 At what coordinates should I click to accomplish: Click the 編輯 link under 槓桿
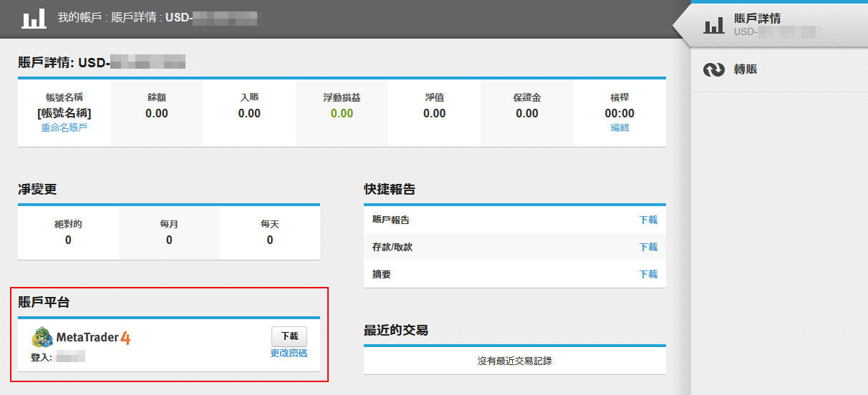point(619,127)
